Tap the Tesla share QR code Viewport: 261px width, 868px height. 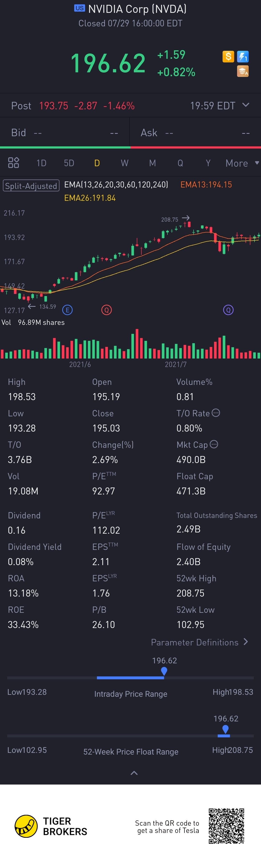point(226,825)
